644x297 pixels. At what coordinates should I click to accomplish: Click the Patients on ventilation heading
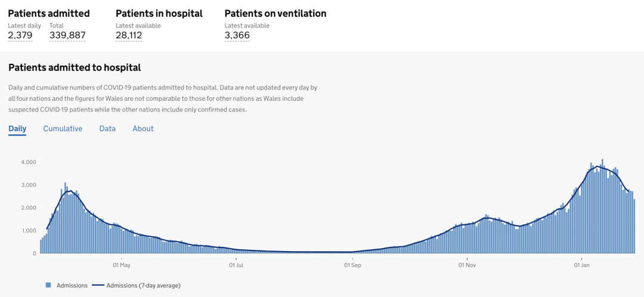(275, 14)
